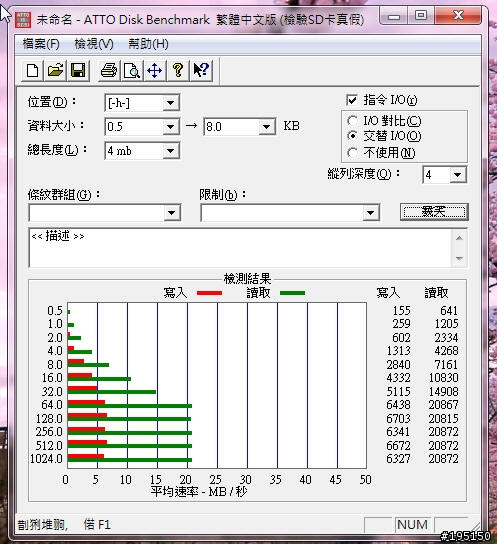
Task: Click the start benchmark button beside 限制
Action: 434,212
